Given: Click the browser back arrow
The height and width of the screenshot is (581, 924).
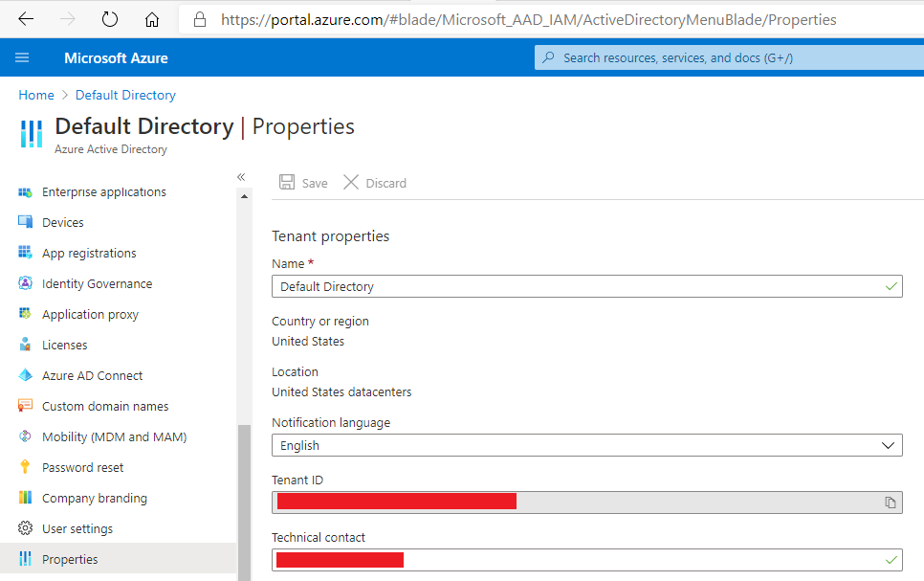Looking at the screenshot, I should (x=26, y=19).
